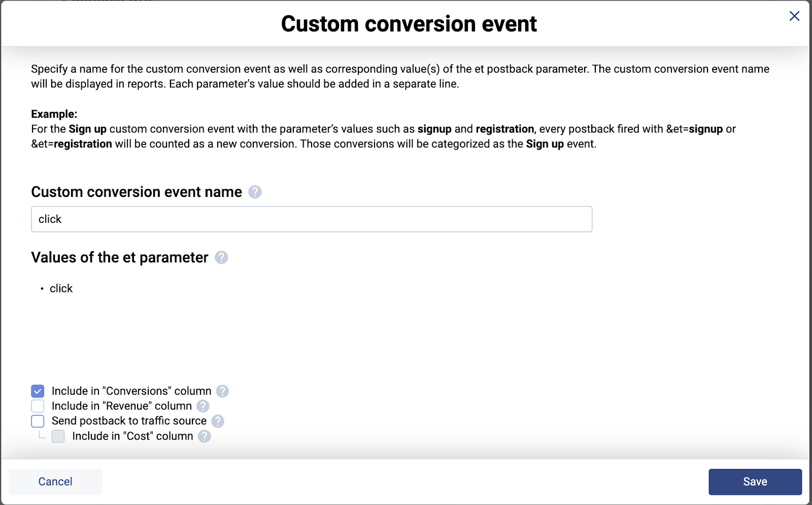Enable the Include in "Revenue" column checkbox
Image resolution: width=812 pixels, height=505 pixels.
pos(38,406)
